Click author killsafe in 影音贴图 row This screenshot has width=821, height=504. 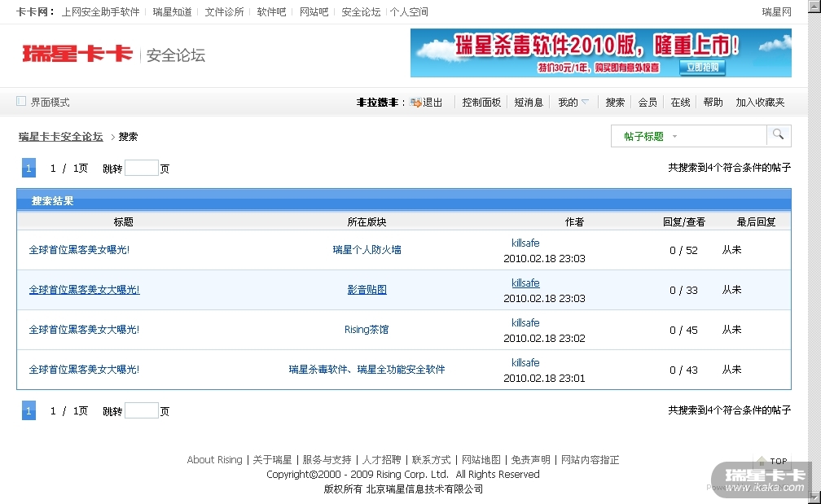[525, 283]
